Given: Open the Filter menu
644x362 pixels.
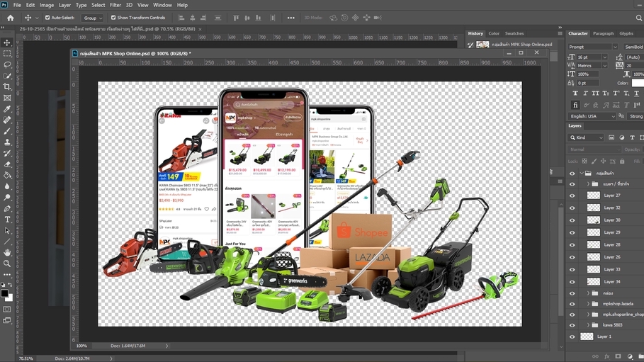Looking at the screenshot, I should click(115, 5).
